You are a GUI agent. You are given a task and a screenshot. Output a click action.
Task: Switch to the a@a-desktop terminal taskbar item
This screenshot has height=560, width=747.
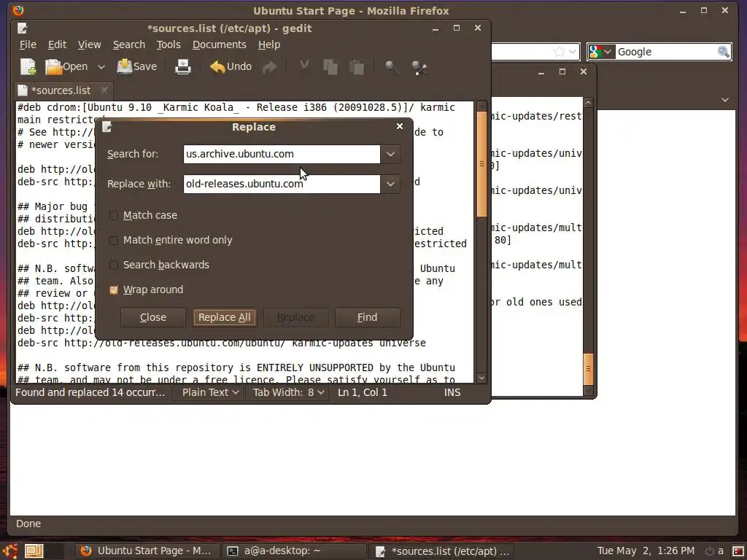pyautogui.click(x=295, y=551)
